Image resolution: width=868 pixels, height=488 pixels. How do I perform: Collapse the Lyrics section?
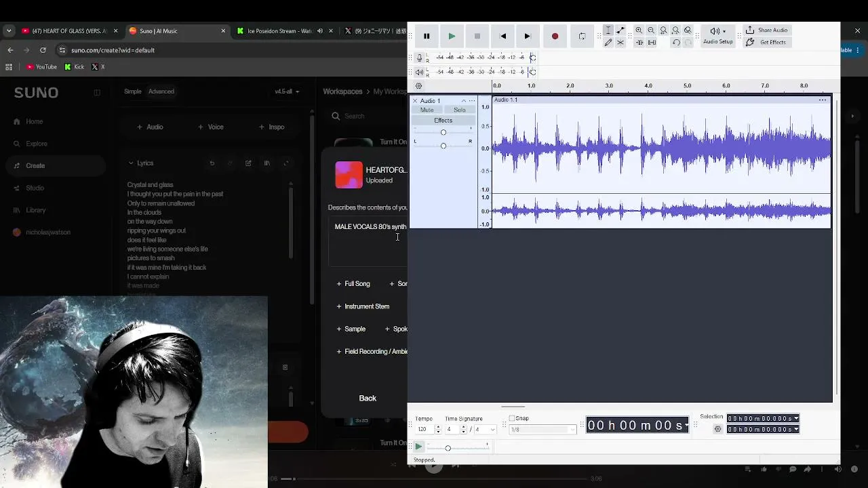pos(131,163)
